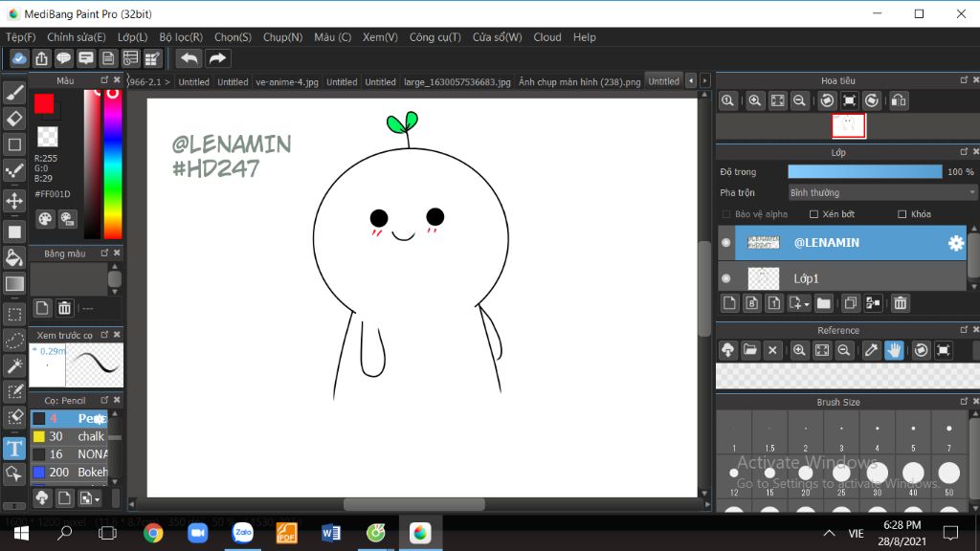
Task: Open an image file in the Reference panel
Action: tap(750, 350)
